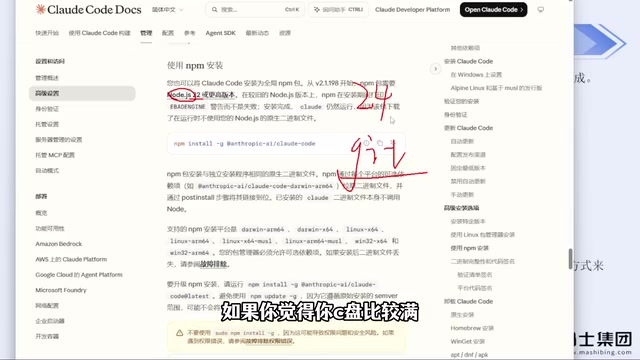Jump to 自动更新 in table of contents
Image resolution: width=640 pixels, height=360 pixels.
pos(462,141)
